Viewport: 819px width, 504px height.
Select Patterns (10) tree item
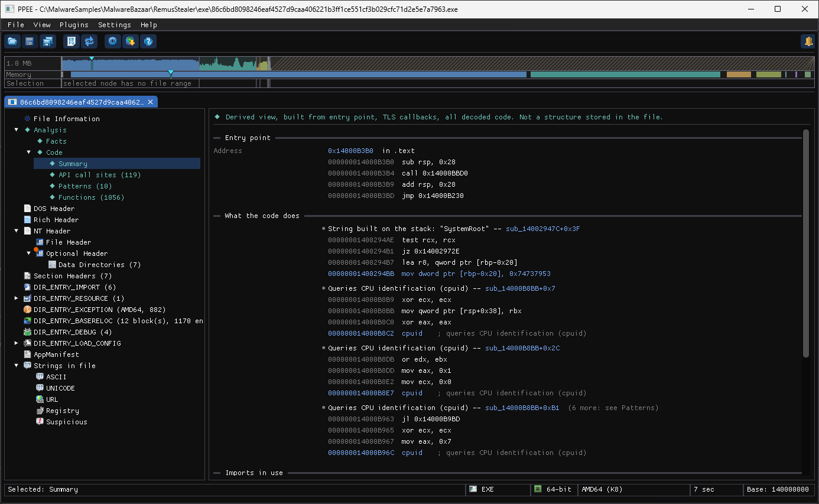pos(85,186)
